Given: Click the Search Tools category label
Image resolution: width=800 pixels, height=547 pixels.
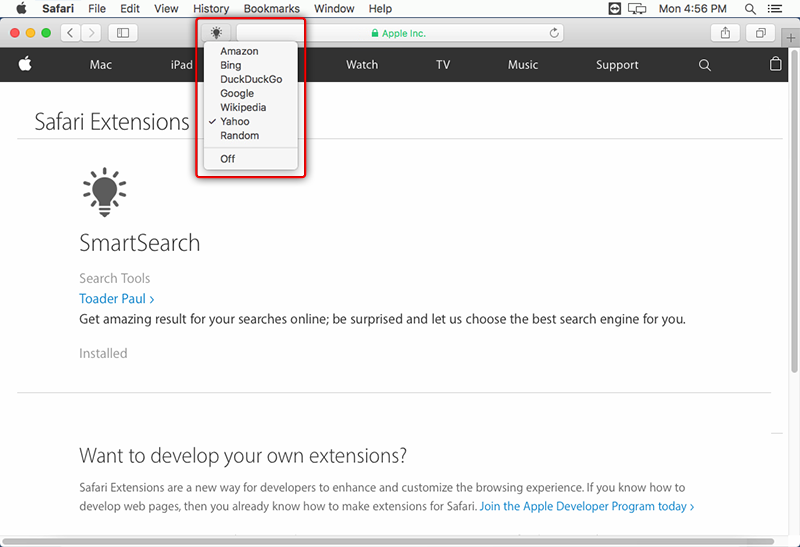Looking at the screenshot, I should (115, 278).
